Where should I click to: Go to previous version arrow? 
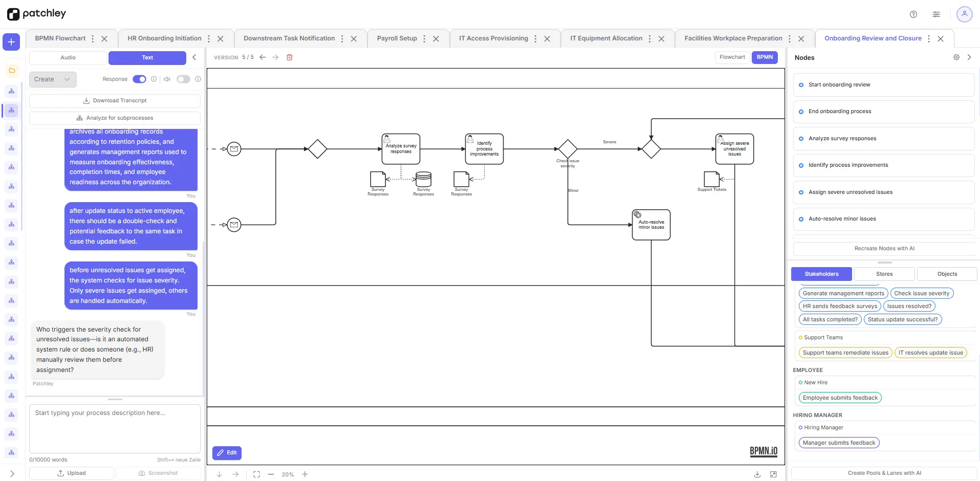[263, 57]
